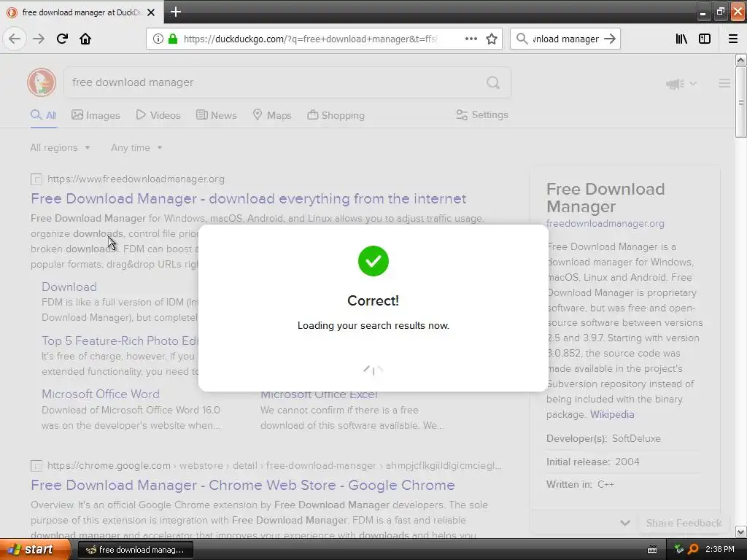Screen dimensions: 747x560
Task: Select the free download manag... taskbar item
Action: [x=135, y=550]
